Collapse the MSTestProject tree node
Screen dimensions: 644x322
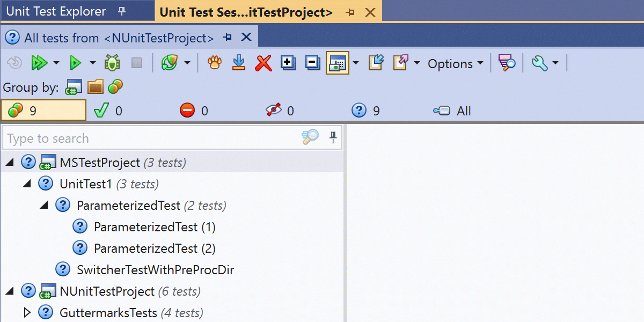[10, 162]
